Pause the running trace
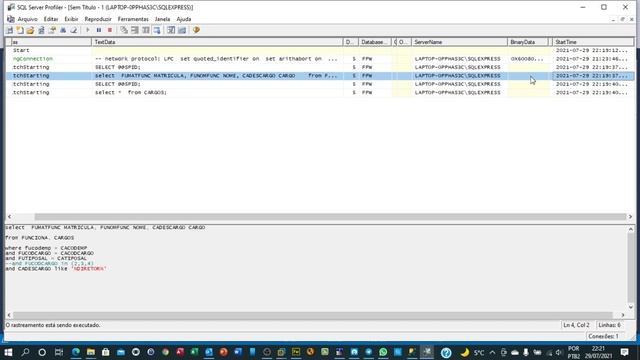Screen dimensions: 640x360 99,30
